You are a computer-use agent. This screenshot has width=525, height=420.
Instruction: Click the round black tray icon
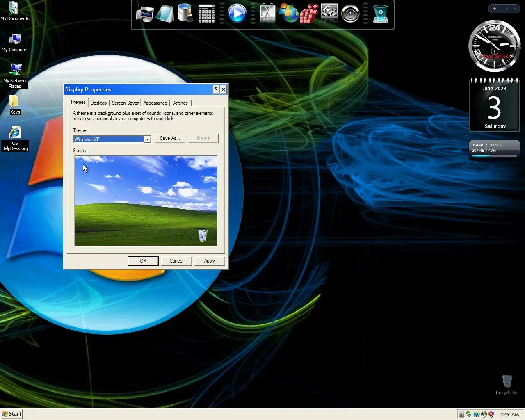(x=484, y=414)
